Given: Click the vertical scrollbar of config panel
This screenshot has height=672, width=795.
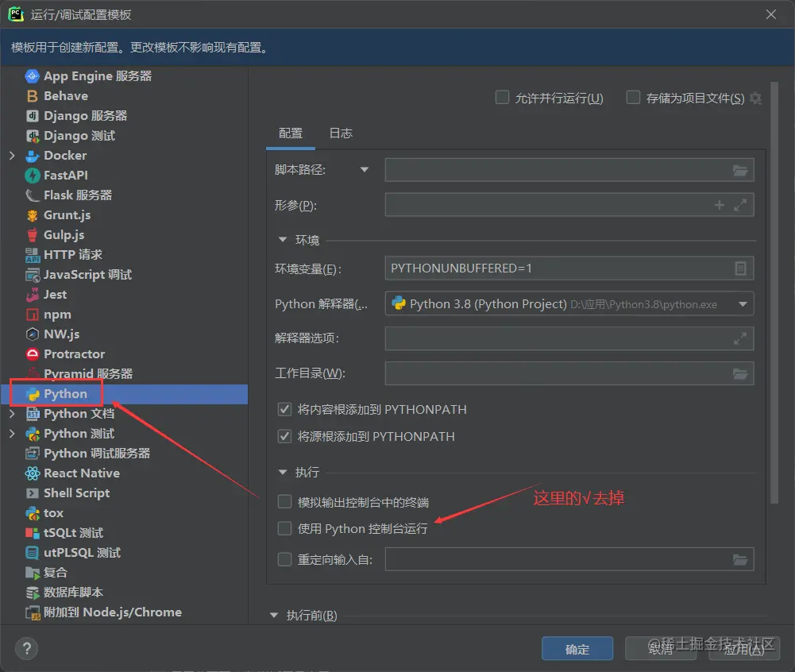Looking at the screenshot, I should [774, 292].
